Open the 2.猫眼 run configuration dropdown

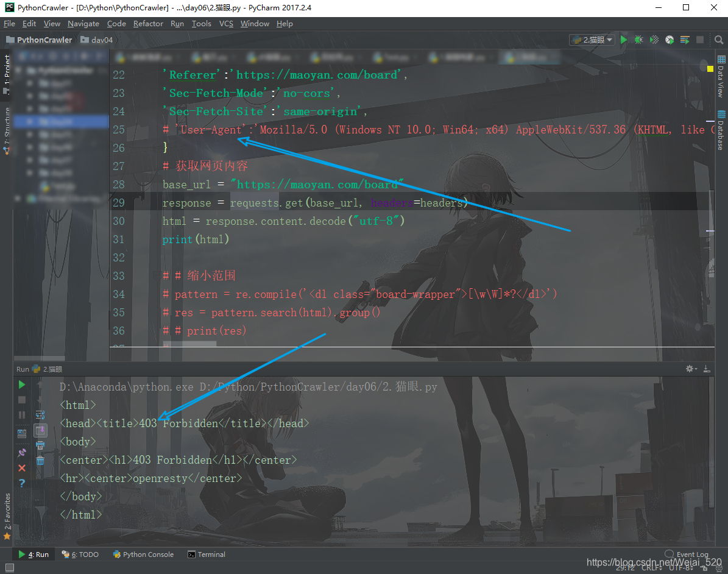[x=592, y=40]
